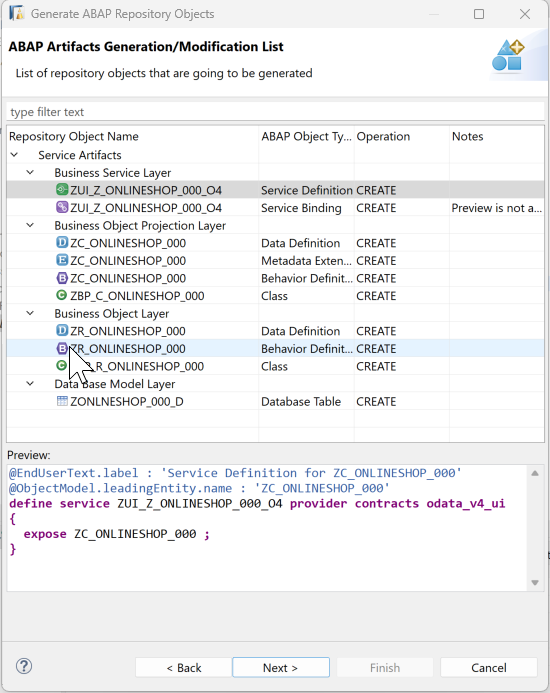The width and height of the screenshot is (550, 693).
Task: Click the Next > button
Action: click(x=281, y=667)
